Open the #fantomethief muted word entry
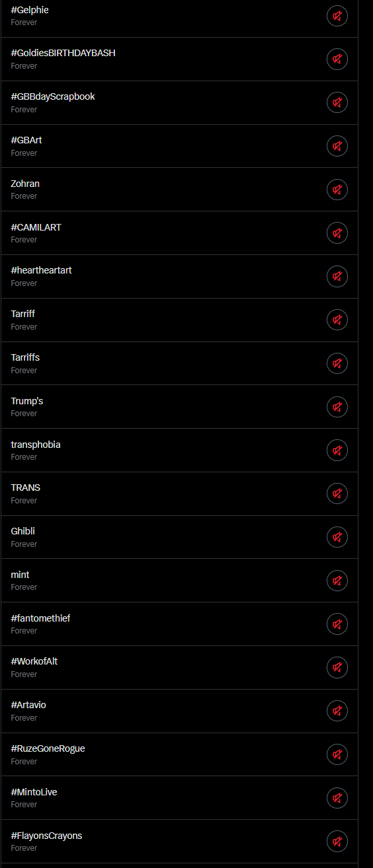 click(x=179, y=624)
